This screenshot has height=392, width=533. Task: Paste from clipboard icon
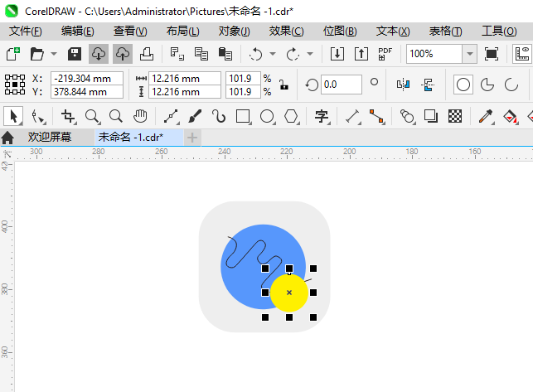click(x=225, y=54)
